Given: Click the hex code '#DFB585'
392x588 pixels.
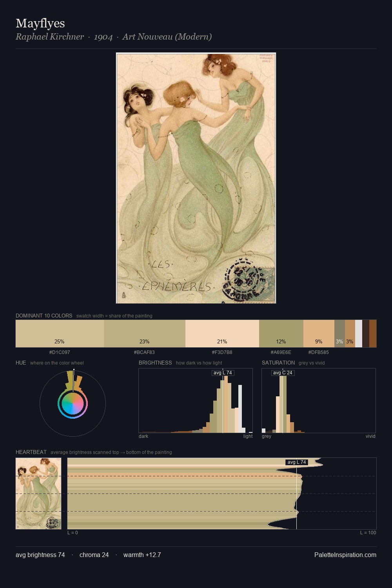Looking at the screenshot, I should tap(319, 352).
